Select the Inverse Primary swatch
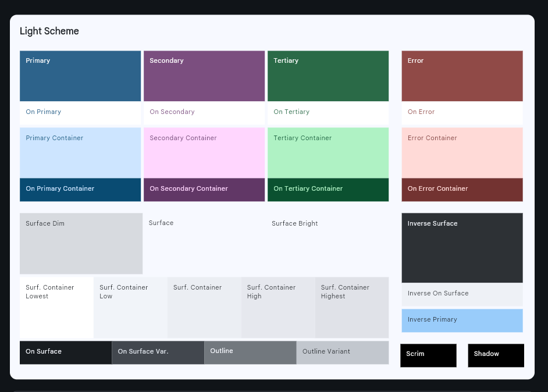Screen dimensions: 548x392 [462, 320]
